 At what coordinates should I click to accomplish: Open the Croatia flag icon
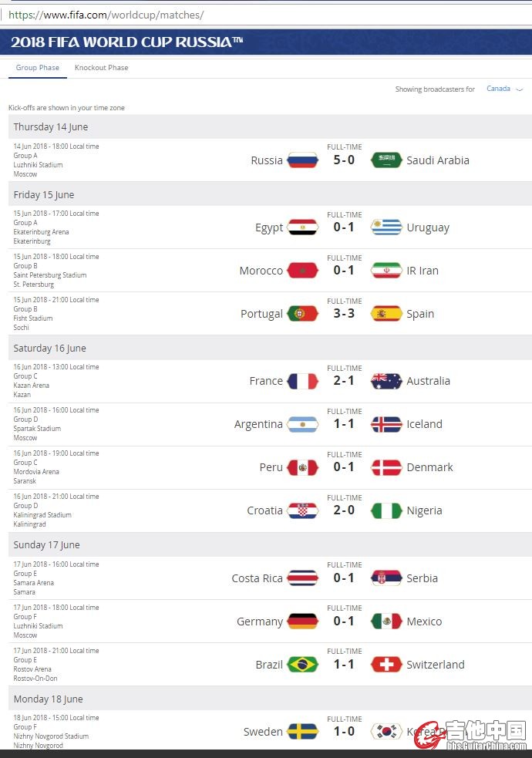(302, 510)
